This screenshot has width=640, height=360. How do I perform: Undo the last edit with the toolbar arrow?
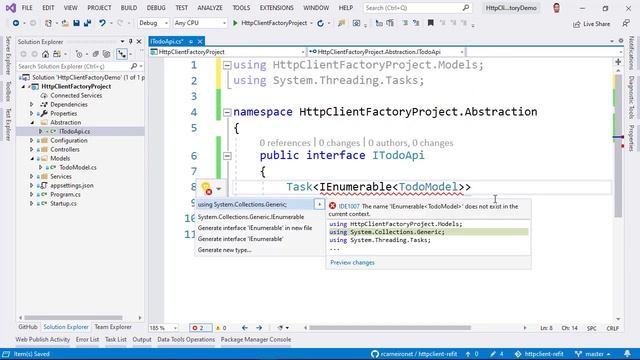coord(102,23)
